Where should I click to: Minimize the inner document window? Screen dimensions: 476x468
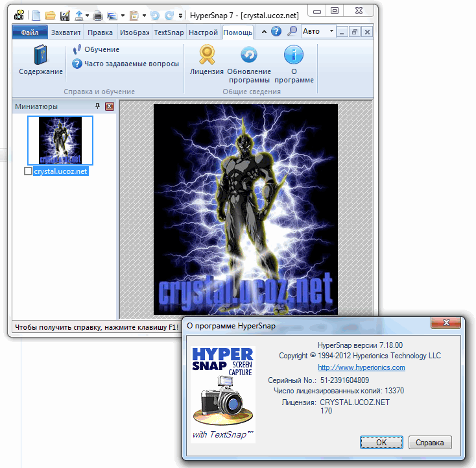coord(342,32)
